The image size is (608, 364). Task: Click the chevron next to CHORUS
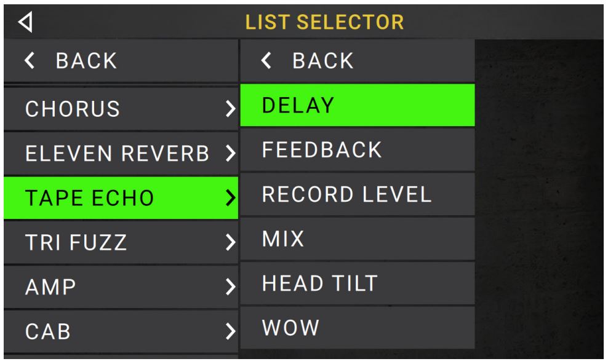[x=231, y=109]
